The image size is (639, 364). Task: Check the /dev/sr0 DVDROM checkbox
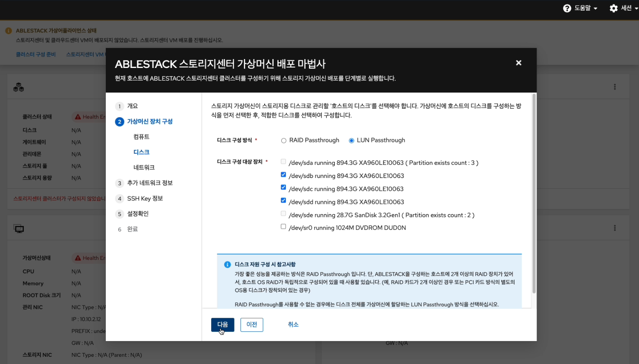coord(283,226)
